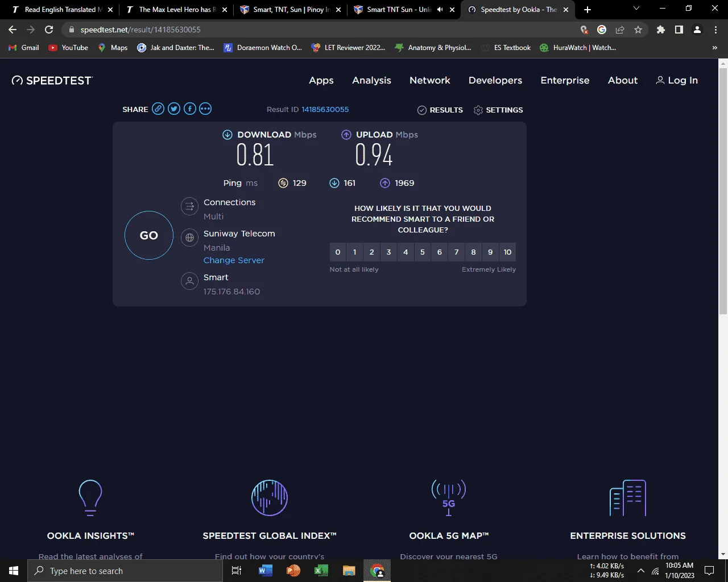This screenshot has width=728, height=582.
Task: Click the Enterprise Solutions buildings icon
Action: [628, 498]
